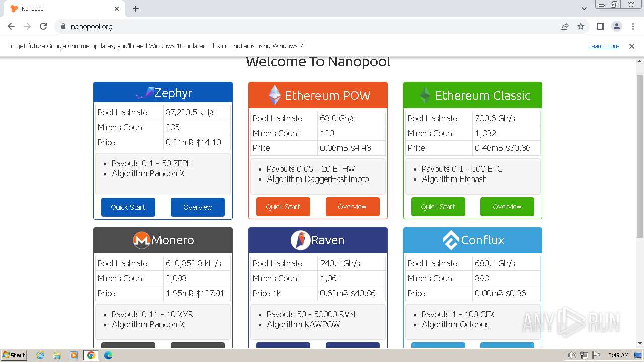Open tab search dropdown arrow
This screenshot has height=362, width=644.
pyautogui.click(x=584, y=9)
